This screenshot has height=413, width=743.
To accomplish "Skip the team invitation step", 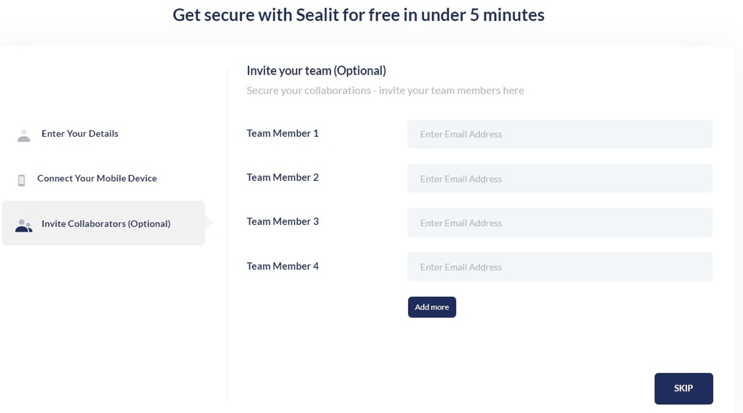I will [x=683, y=388].
